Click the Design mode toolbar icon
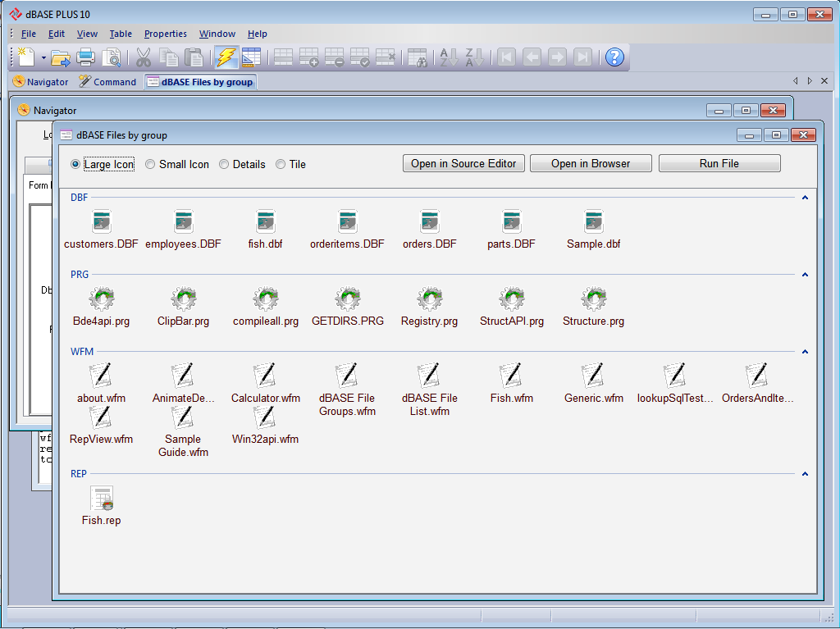The image size is (840, 629). tap(251, 57)
